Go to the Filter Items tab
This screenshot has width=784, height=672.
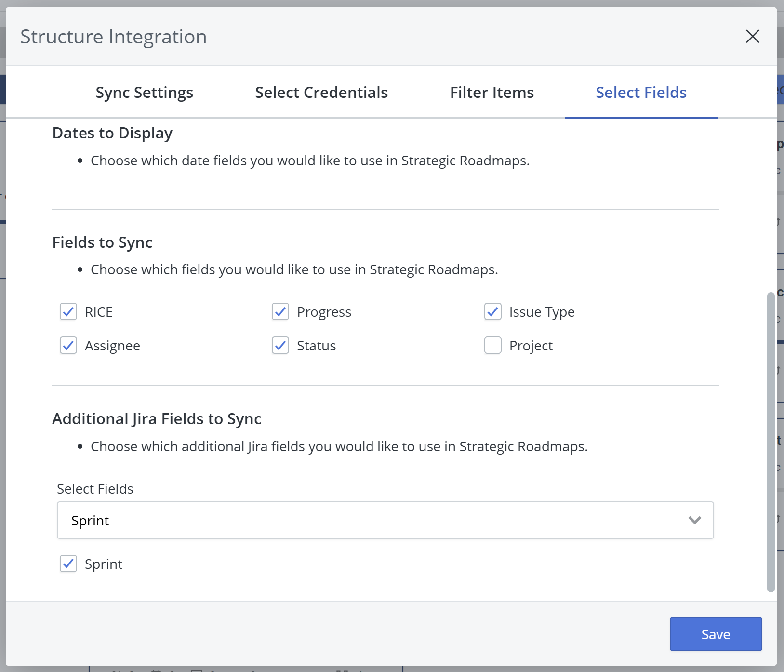(x=492, y=92)
